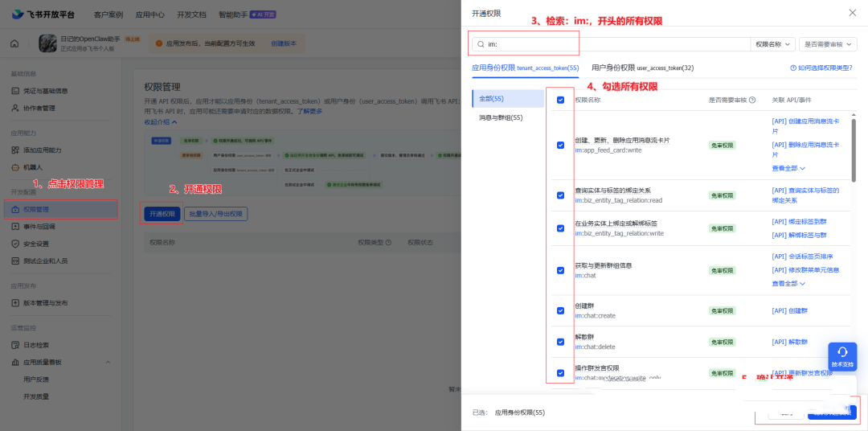Uncheck the 操作群发言权限 checkbox
This screenshot has height=431, width=868.
click(x=560, y=373)
